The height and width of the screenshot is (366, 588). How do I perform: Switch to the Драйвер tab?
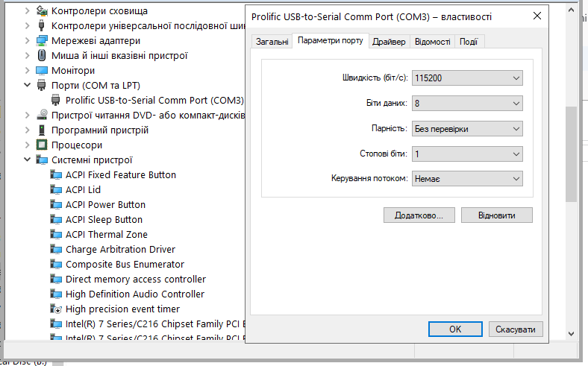[389, 42]
